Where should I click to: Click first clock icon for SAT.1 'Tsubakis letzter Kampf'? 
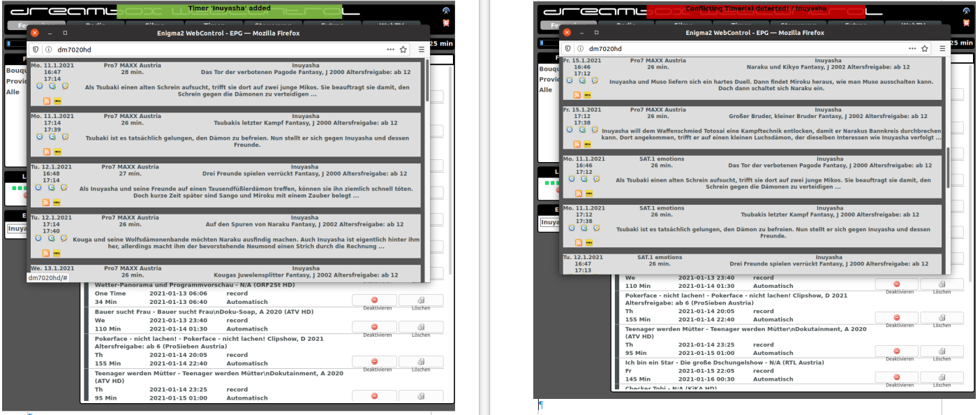point(570,228)
